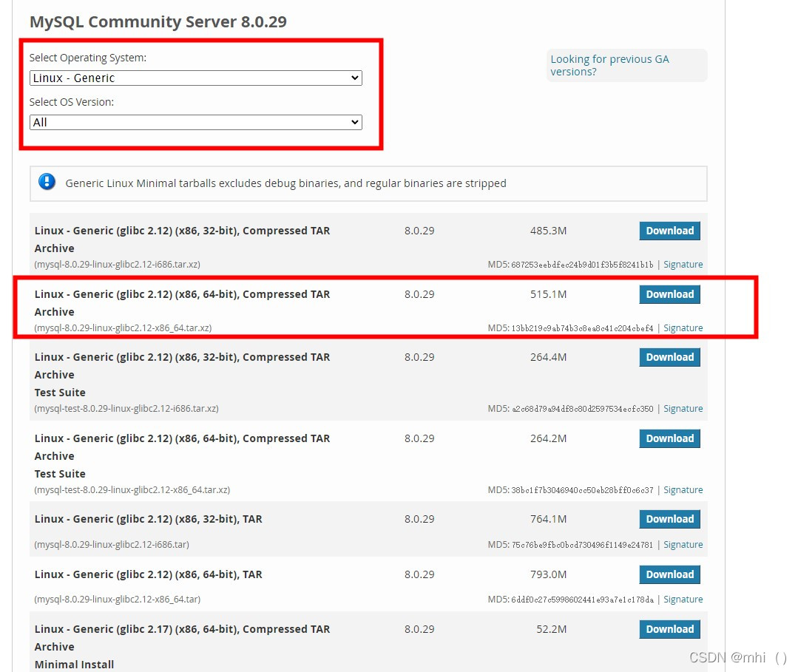Click the filename (mysql-8.0.29-linux-glibc2.12-x86_64.tar.xz)
The image size is (798, 672).
[x=124, y=328]
